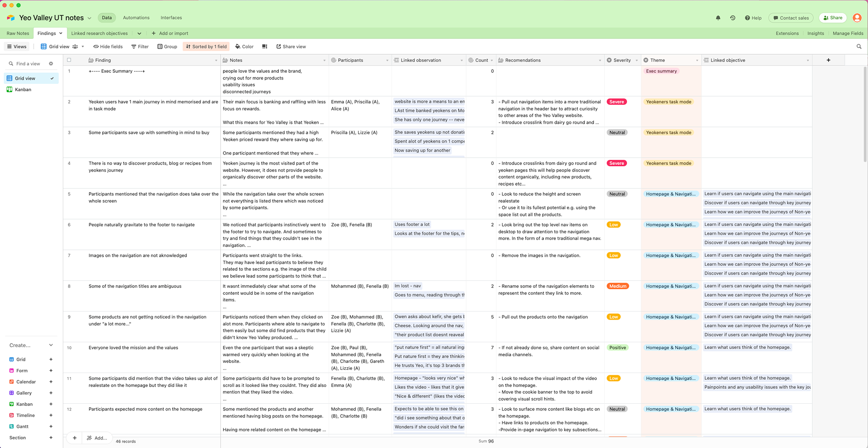This screenshot has width=868, height=448.
Task: Click Share view in toolbar
Action: tap(291, 47)
